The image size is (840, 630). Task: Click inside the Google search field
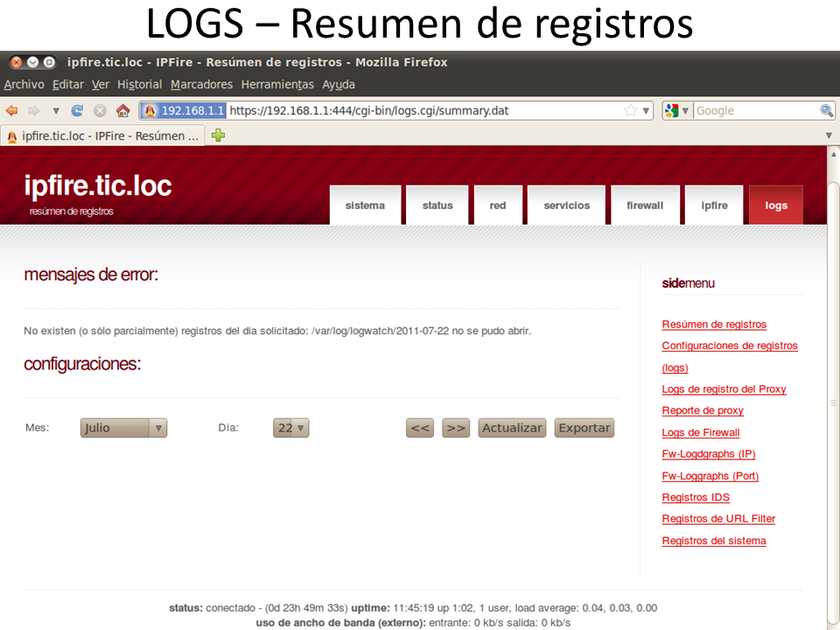754,111
